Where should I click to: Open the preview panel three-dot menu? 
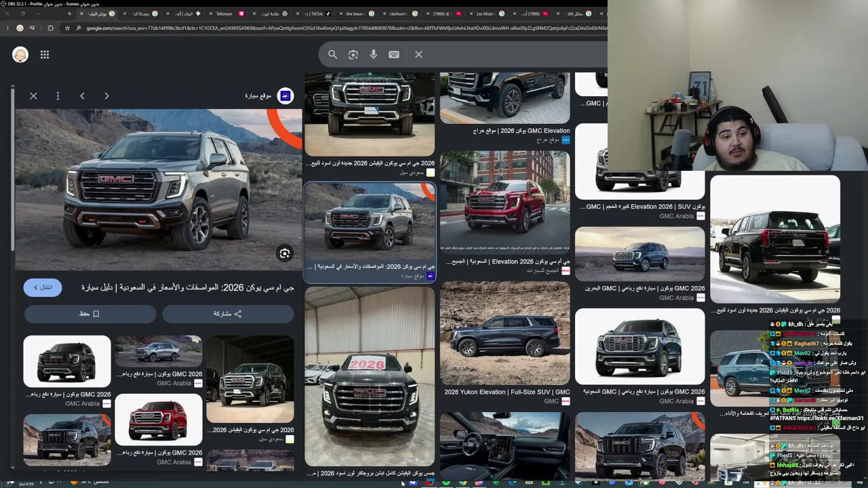coord(58,96)
